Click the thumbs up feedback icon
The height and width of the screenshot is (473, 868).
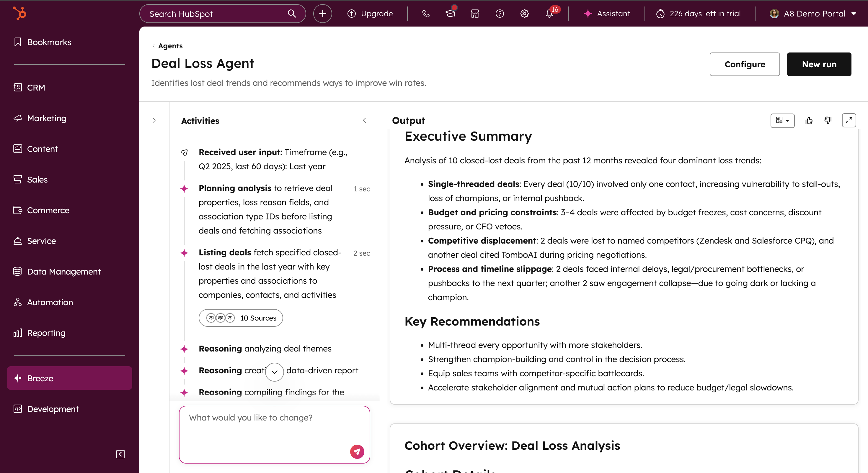click(809, 121)
